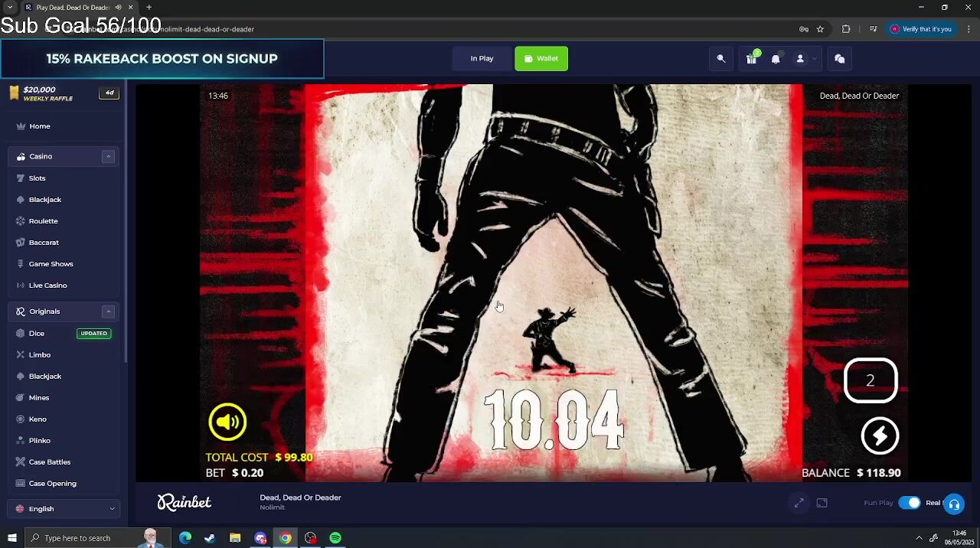980x548 pixels.
Task: Open the Keno original game
Action: click(x=38, y=419)
